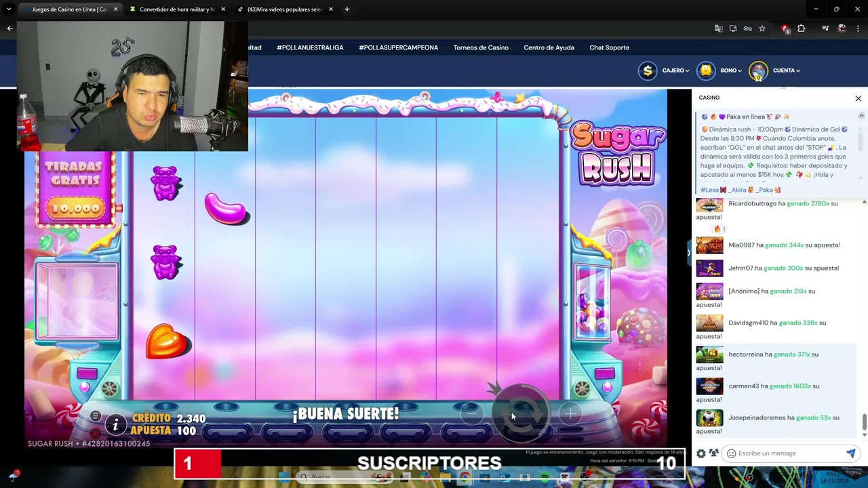Image resolution: width=868 pixels, height=488 pixels.
Task: Open the game info 'i' button
Action: tap(116, 425)
